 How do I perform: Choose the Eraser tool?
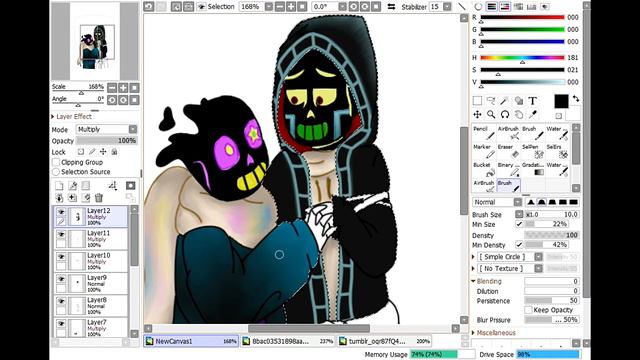508,151
